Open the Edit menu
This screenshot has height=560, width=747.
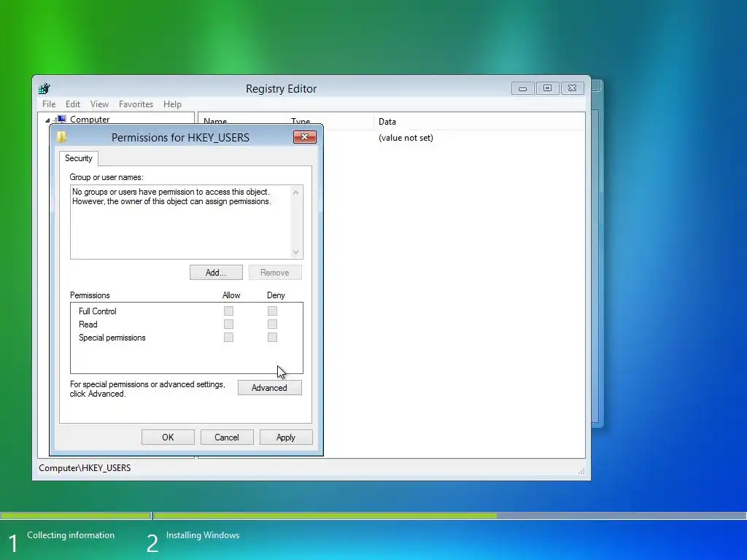coord(72,104)
